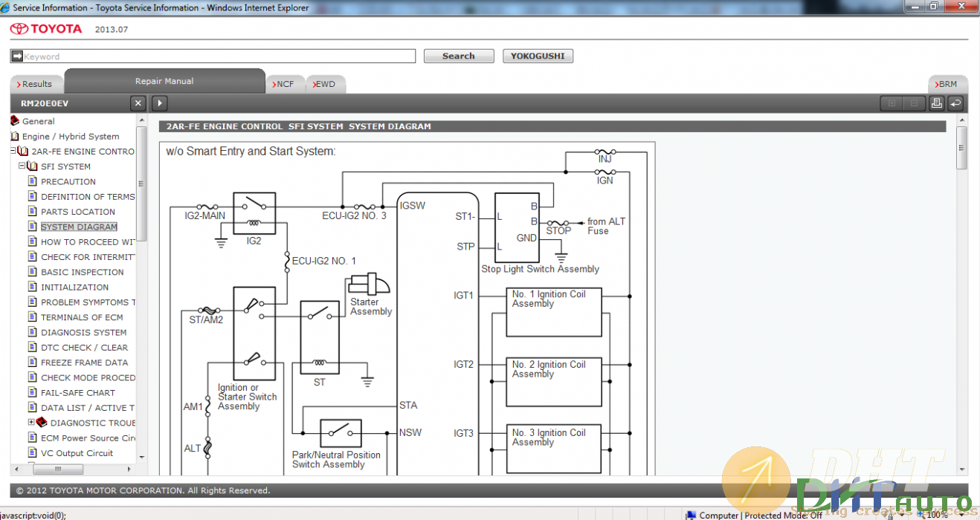This screenshot has width=980, height=520.
Task: Click the Toyota logo
Action: [x=46, y=29]
